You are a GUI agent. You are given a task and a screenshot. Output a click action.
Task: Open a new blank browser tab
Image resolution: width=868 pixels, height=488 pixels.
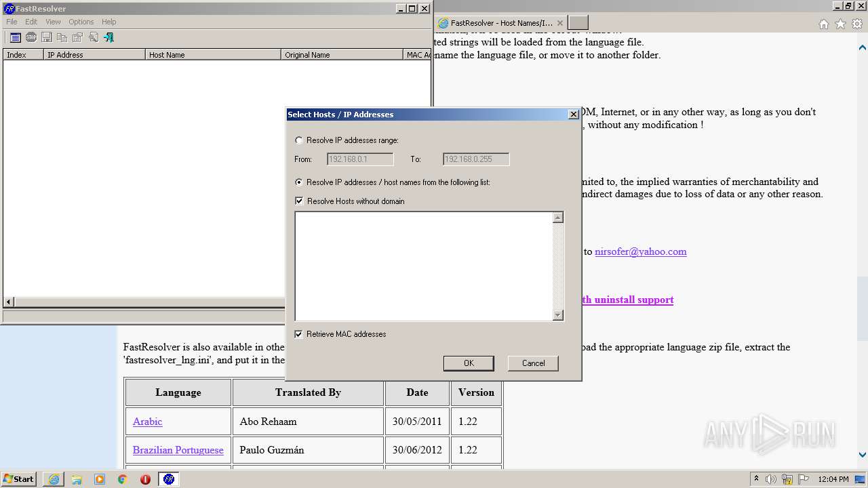click(x=578, y=23)
